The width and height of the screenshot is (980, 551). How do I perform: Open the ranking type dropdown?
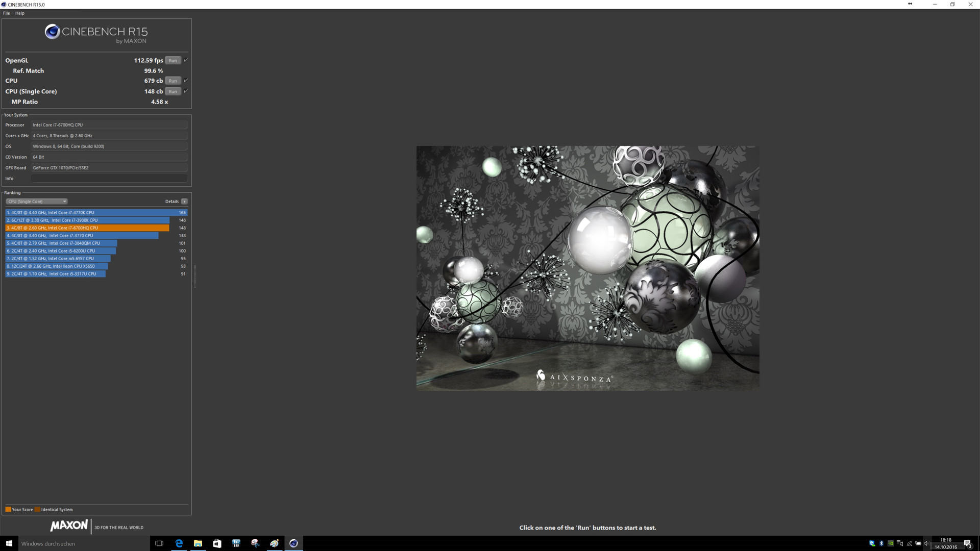pos(37,202)
